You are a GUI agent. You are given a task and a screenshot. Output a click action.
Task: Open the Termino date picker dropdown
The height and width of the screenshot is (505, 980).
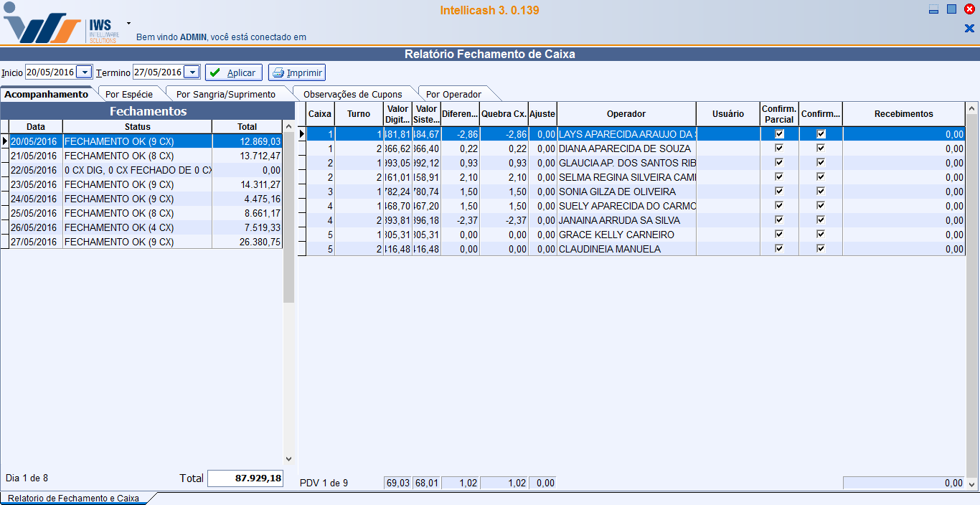(192, 72)
